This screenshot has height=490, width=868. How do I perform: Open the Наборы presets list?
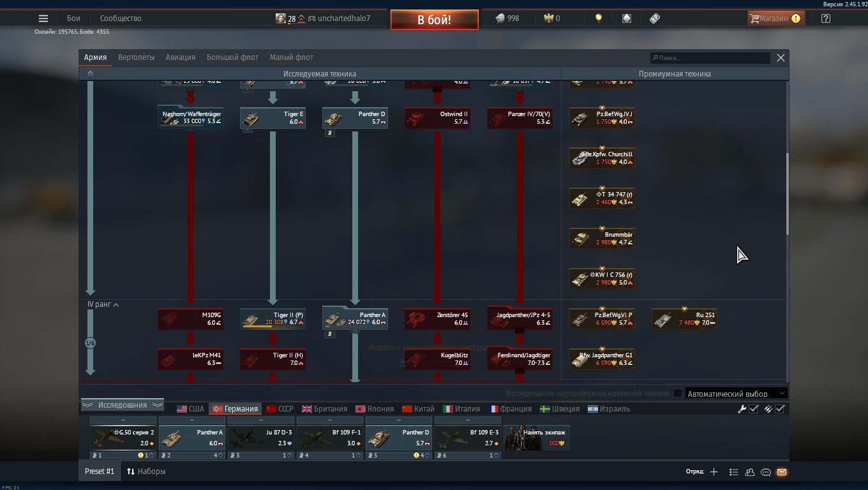pos(146,471)
